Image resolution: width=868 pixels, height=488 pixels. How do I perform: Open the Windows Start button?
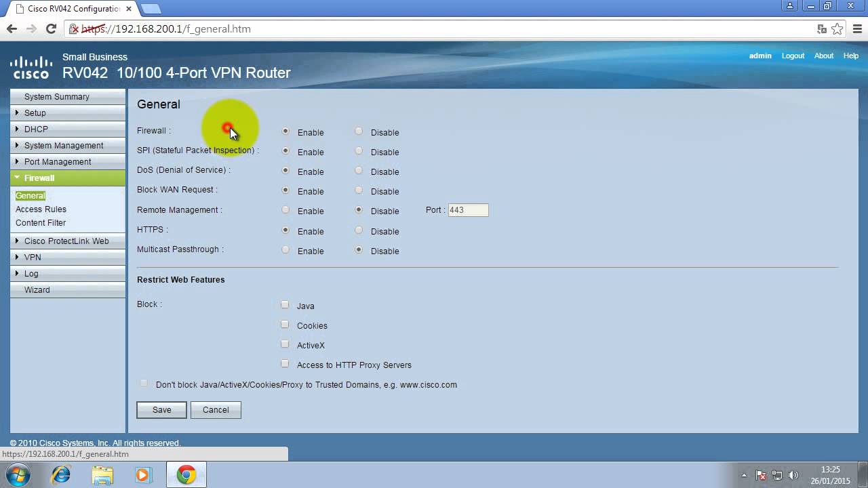pos(17,475)
